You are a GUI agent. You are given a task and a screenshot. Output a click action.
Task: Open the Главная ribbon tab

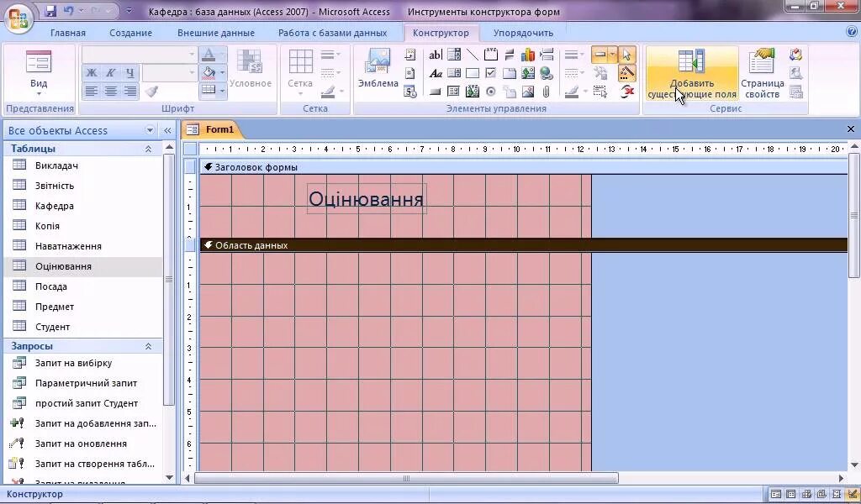click(x=68, y=33)
